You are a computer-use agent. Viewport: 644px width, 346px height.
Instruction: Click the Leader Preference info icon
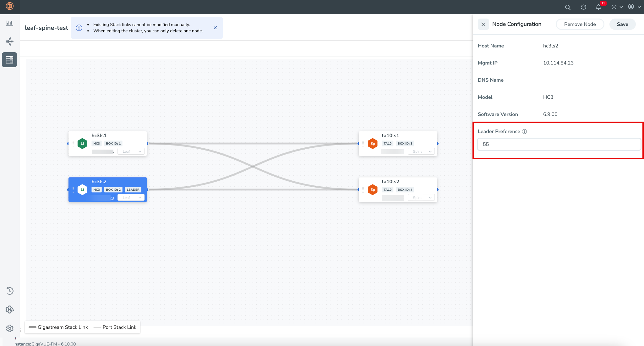tap(524, 132)
